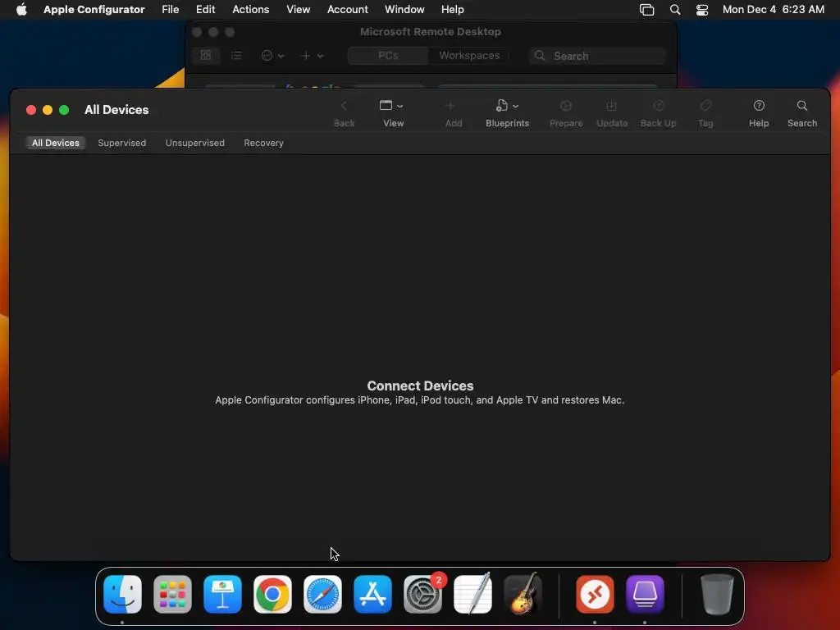
Task: Minimize the All Devices window
Action: 48,110
